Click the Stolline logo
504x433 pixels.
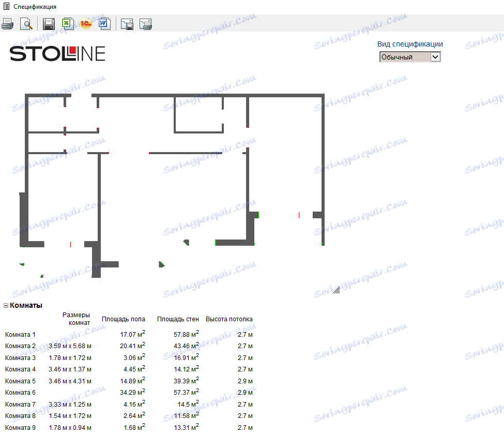(57, 54)
